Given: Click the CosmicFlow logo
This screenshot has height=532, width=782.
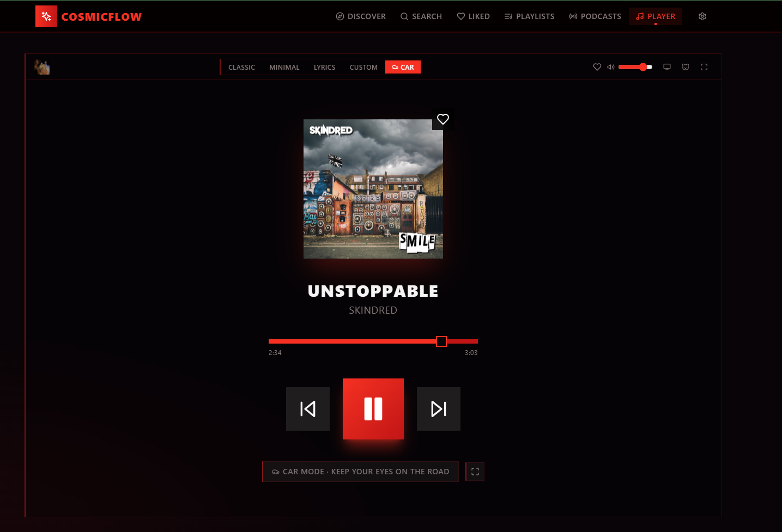Looking at the screenshot, I should coord(89,16).
